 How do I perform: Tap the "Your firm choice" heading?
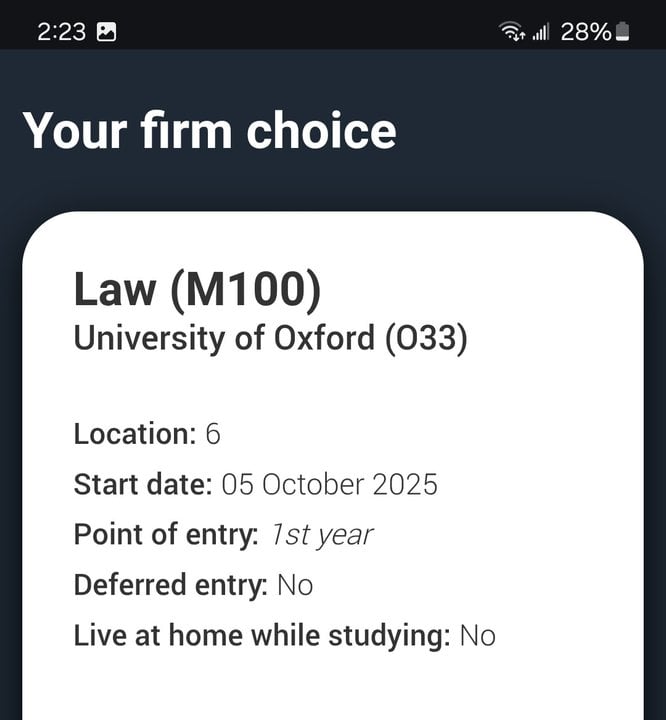(209, 131)
